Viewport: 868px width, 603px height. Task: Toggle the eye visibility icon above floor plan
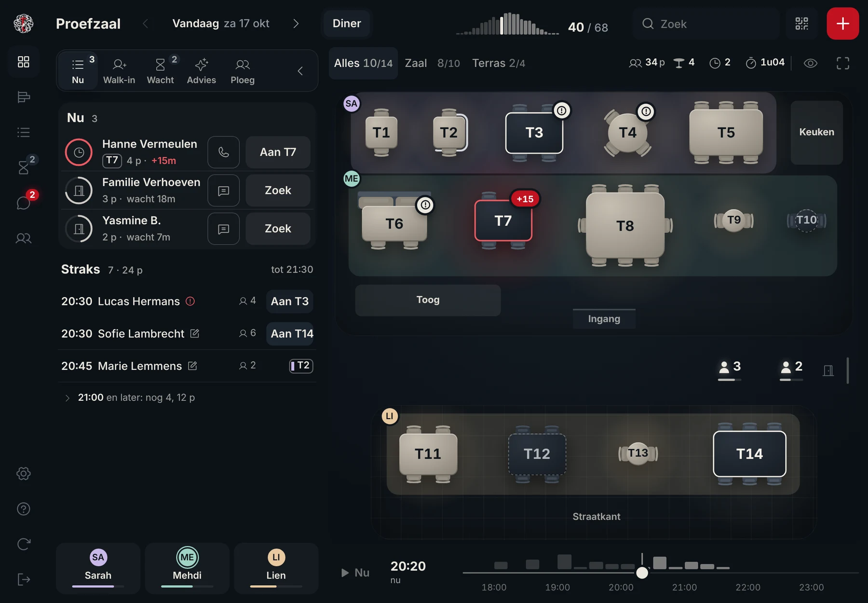(x=810, y=63)
